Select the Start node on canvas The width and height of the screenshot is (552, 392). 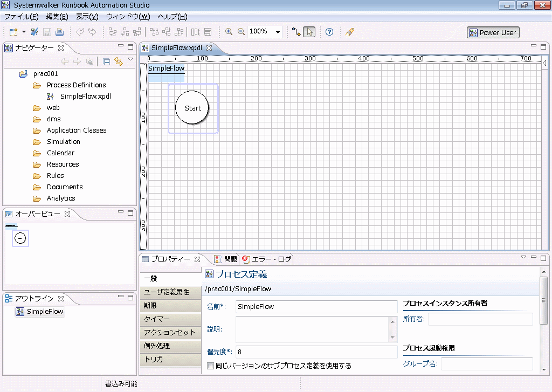click(x=192, y=108)
